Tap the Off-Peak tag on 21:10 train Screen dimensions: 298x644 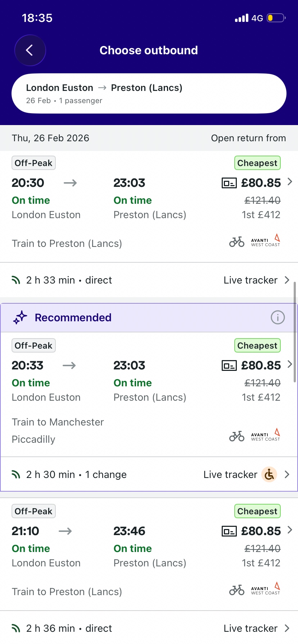(x=33, y=511)
